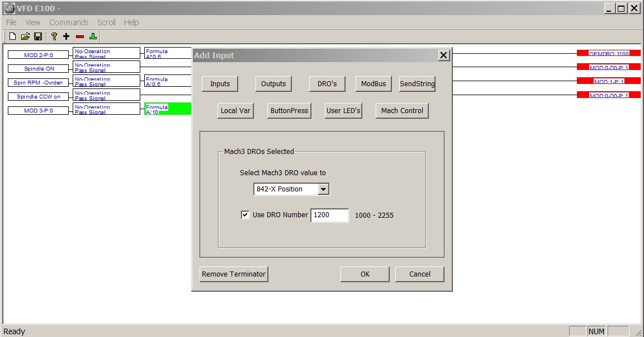This screenshot has height=337, width=644.
Task: Click the yellow question mark help icon
Action: [54, 36]
